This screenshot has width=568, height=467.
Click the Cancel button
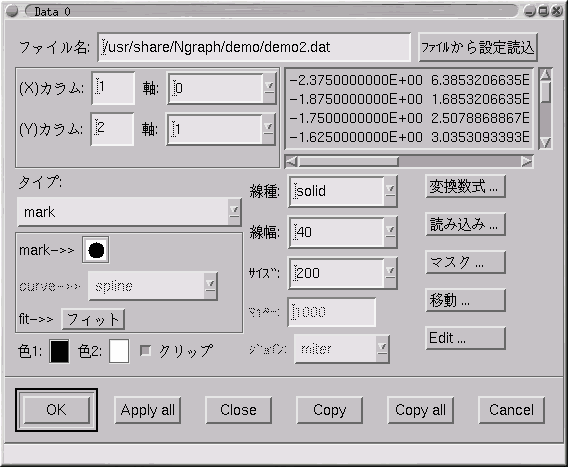(511, 410)
